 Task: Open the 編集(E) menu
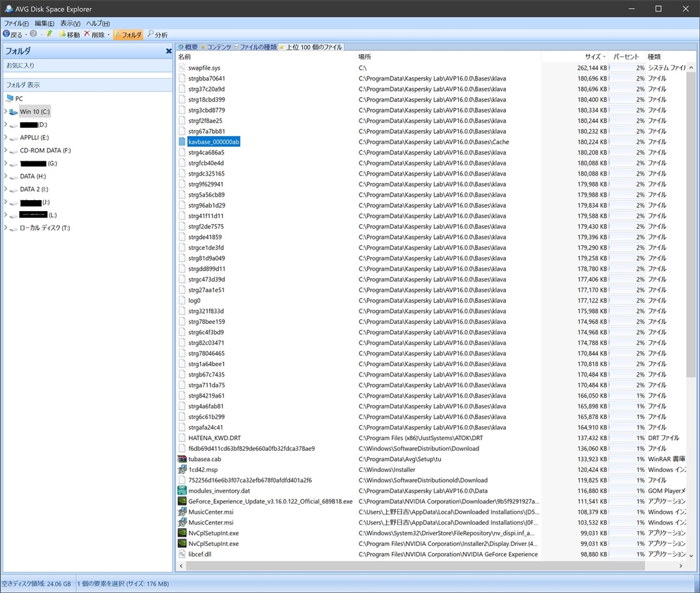44,23
